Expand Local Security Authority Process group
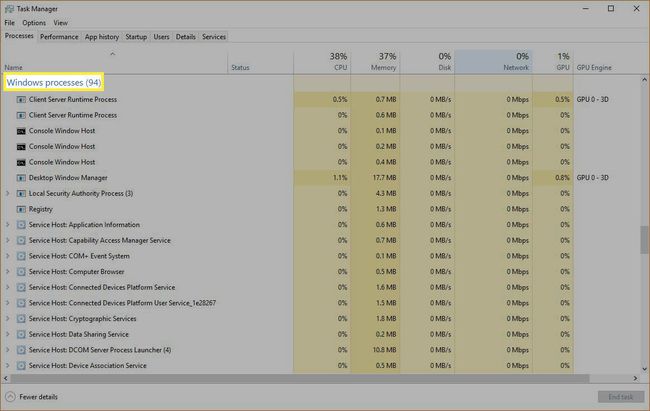650x411 pixels. coord(7,193)
